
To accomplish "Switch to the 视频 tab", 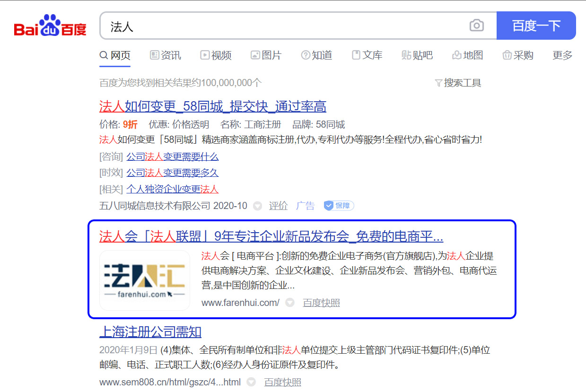I will pyautogui.click(x=216, y=55).
